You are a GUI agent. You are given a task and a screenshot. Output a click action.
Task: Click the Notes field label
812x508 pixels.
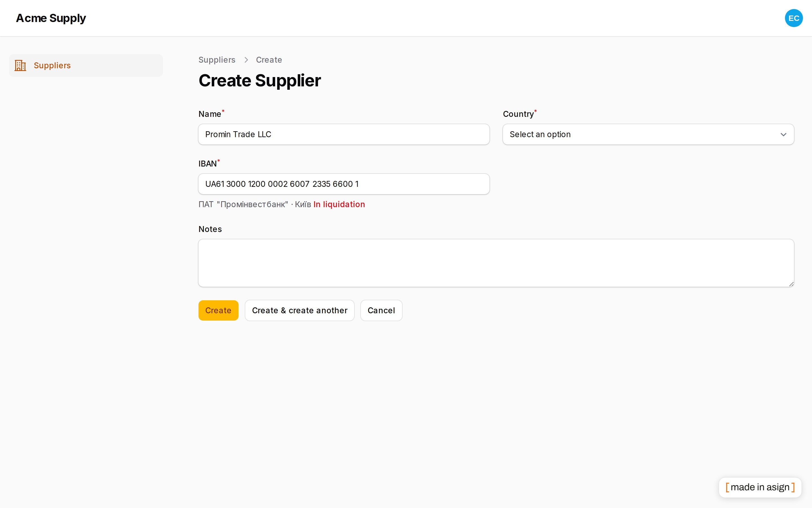210,229
